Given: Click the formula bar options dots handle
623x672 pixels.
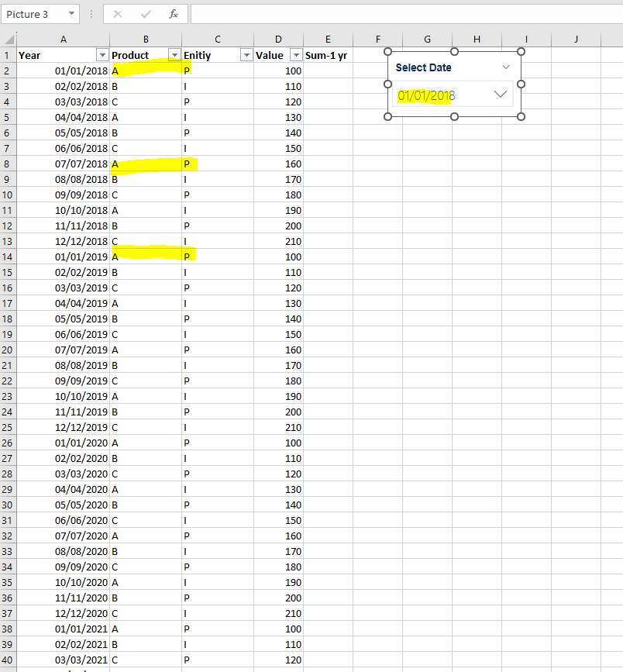Looking at the screenshot, I should (91, 14).
